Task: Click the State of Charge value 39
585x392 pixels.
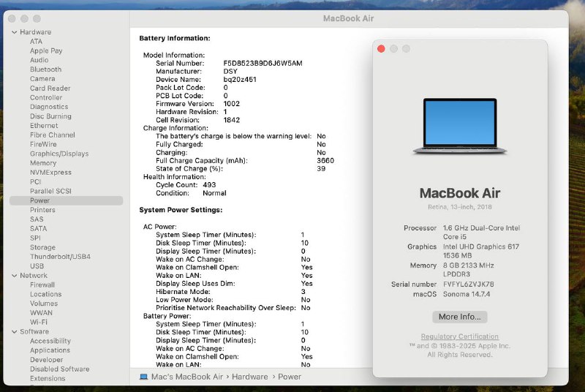Action: coord(321,169)
